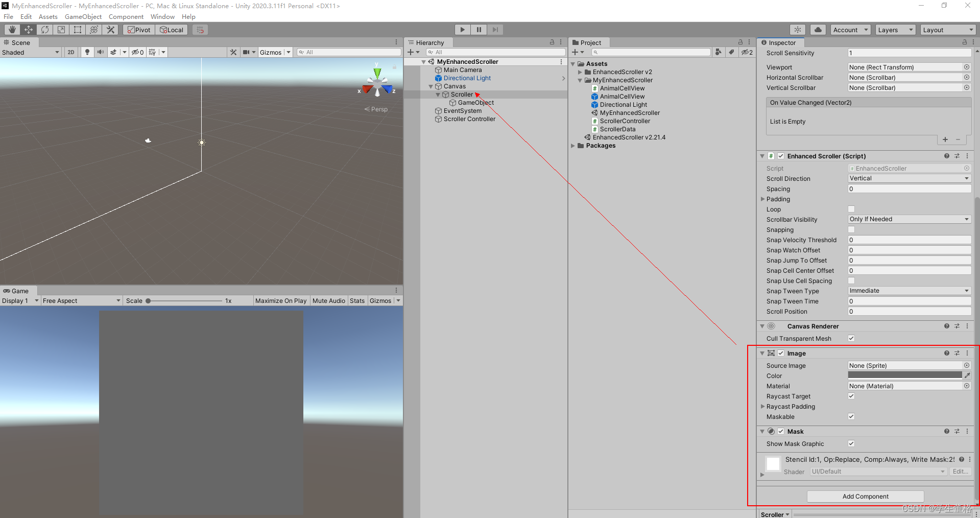
Task: Open the Scrollbar Visibility dropdown
Action: pyautogui.click(x=909, y=219)
